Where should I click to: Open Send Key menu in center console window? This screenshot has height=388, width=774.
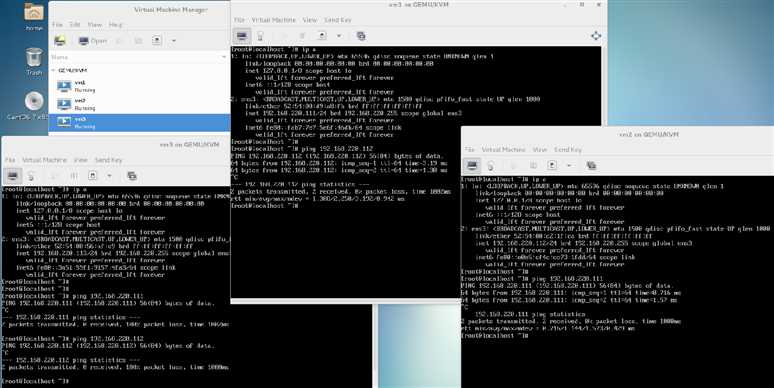pyautogui.click(x=338, y=20)
